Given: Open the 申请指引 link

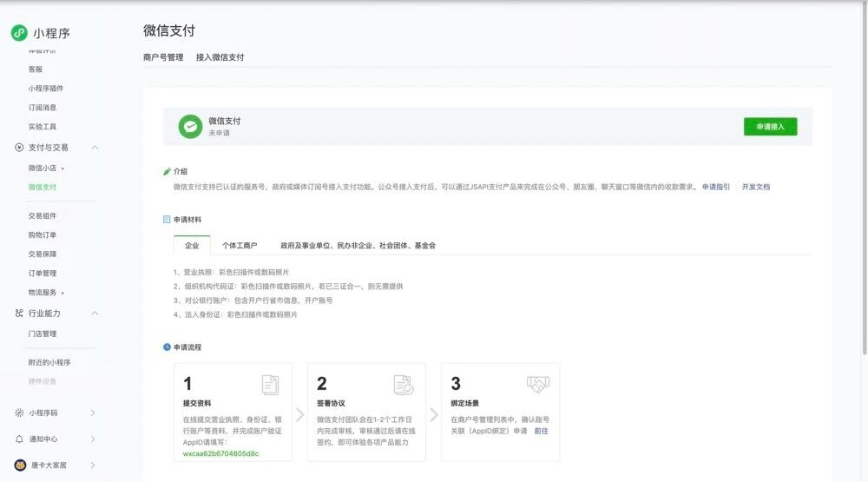Looking at the screenshot, I should (716, 188).
